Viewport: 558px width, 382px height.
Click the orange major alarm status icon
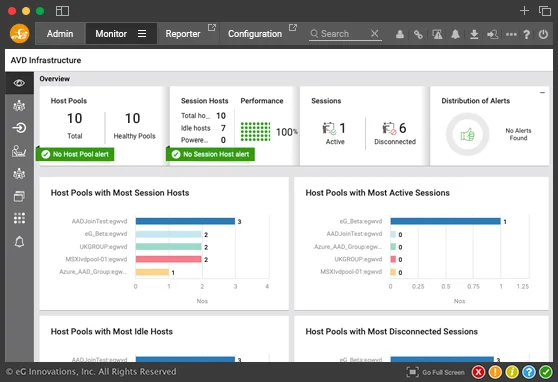(x=495, y=372)
